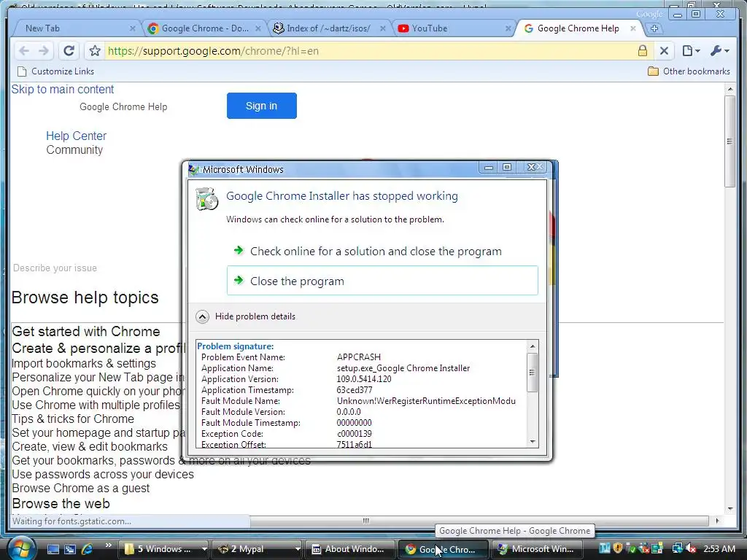Click the APPCRASH event name value
This screenshot has height=560, width=747.
coord(359,357)
